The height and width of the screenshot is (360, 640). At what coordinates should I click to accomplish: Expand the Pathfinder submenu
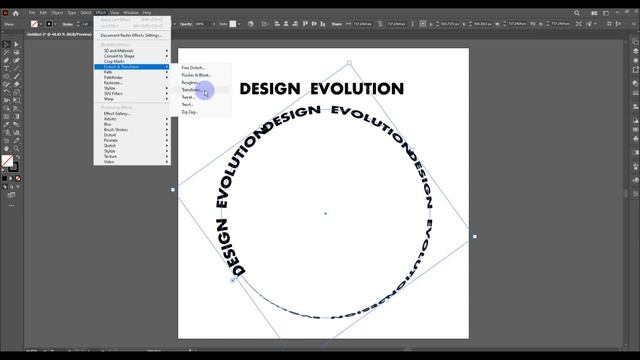[x=132, y=77]
